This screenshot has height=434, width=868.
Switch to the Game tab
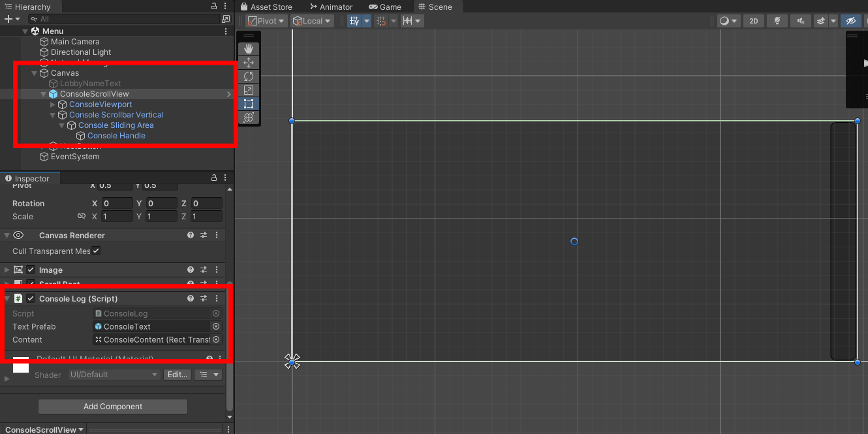(x=385, y=7)
